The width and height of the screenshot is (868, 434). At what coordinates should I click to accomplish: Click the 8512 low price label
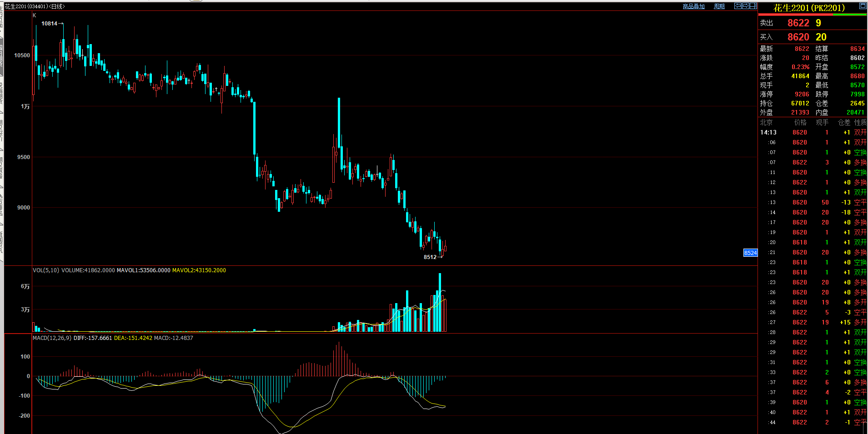[430, 257]
